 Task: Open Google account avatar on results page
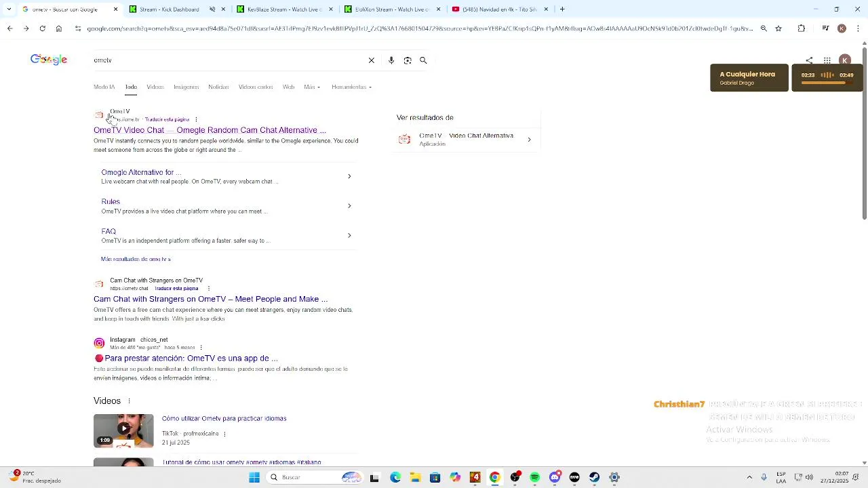(x=845, y=60)
